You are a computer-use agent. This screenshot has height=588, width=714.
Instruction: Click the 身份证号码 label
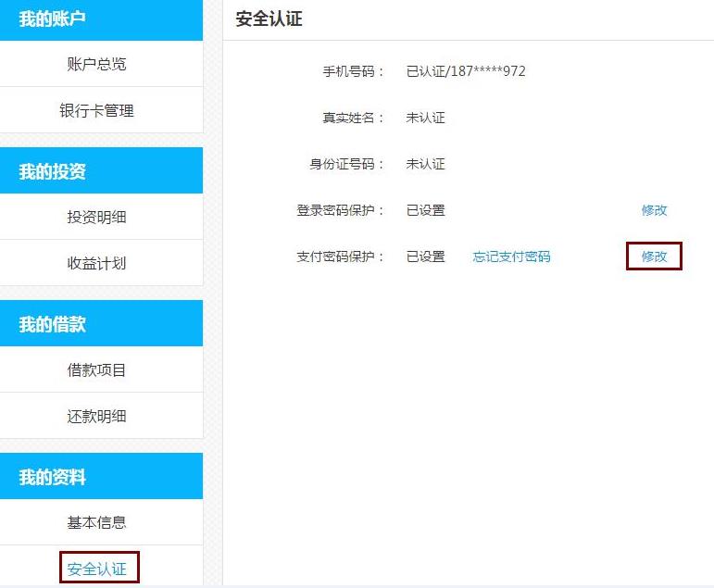coord(346,164)
